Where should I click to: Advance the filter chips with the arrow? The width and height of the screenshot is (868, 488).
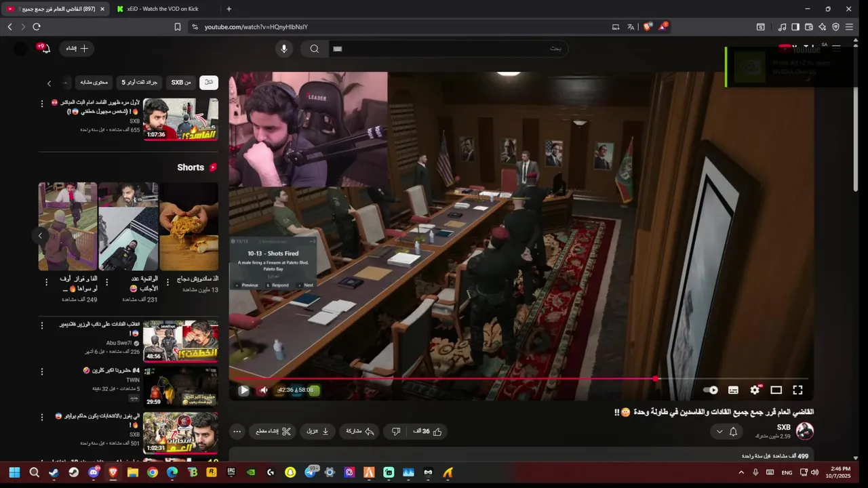49,83
